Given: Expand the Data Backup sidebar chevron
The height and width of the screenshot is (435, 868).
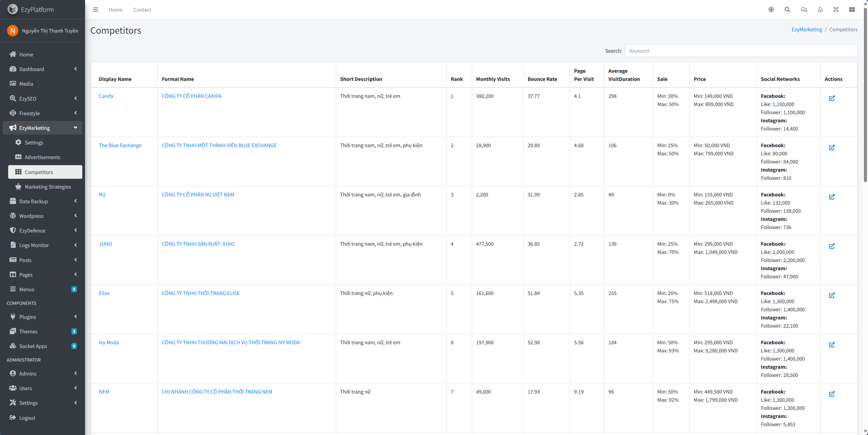Looking at the screenshot, I should coord(76,201).
